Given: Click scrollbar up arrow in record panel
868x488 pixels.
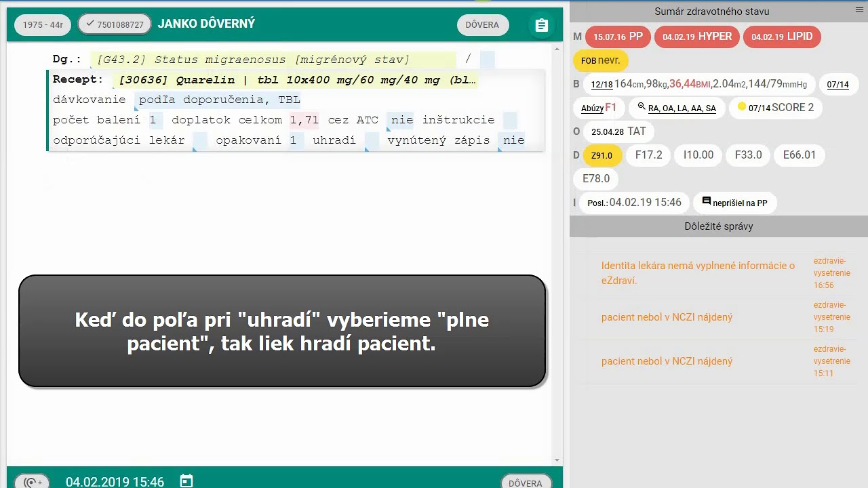Looking at the screenshot, I should pos(557,49).
